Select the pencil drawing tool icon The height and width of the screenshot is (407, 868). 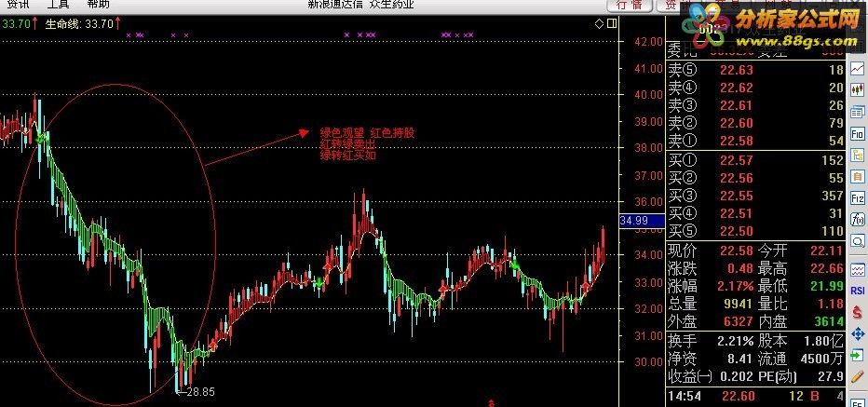(858, 376)
